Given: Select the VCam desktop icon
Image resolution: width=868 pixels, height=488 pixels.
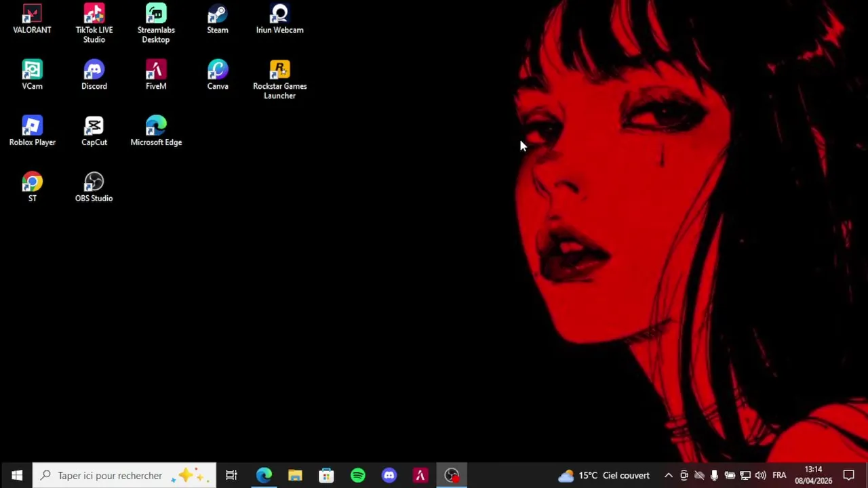Looking at the screenshot, I should 32,75.
